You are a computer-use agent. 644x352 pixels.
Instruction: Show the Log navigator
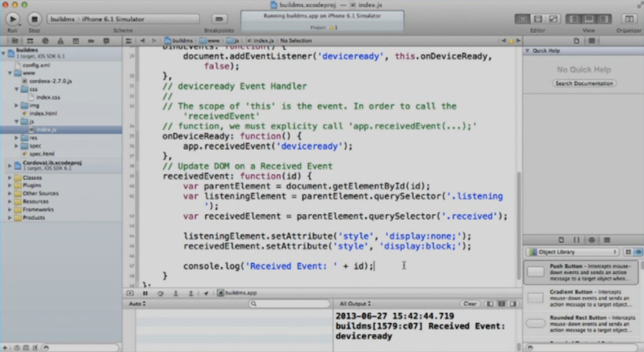(106, 41)
